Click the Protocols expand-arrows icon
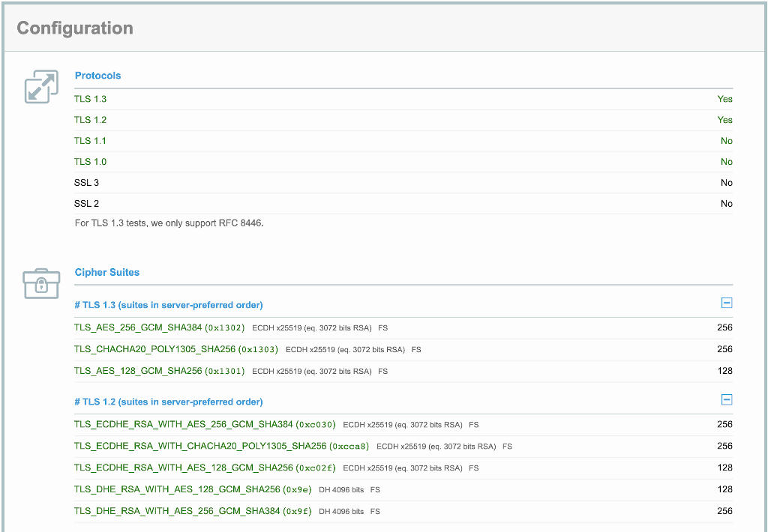This screenshot has height=532, width=768. 42,87
